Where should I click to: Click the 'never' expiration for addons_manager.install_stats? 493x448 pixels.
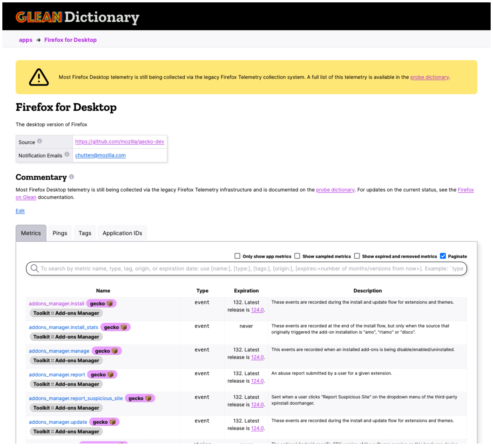pos(246,326)
